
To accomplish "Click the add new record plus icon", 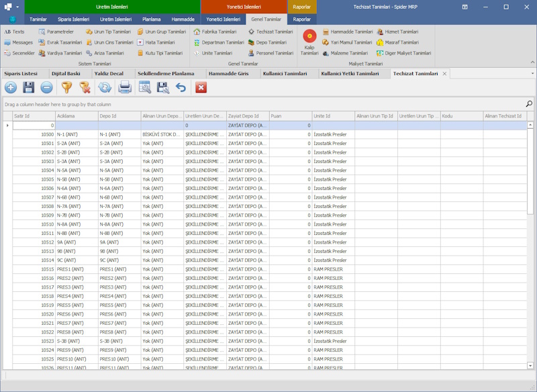I will (11, 88).
